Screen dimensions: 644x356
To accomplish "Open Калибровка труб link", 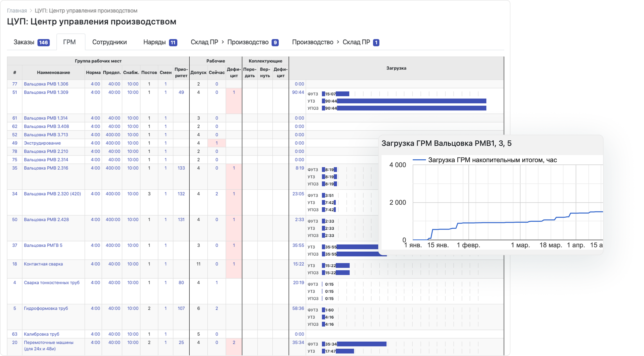I will (42, 334).
